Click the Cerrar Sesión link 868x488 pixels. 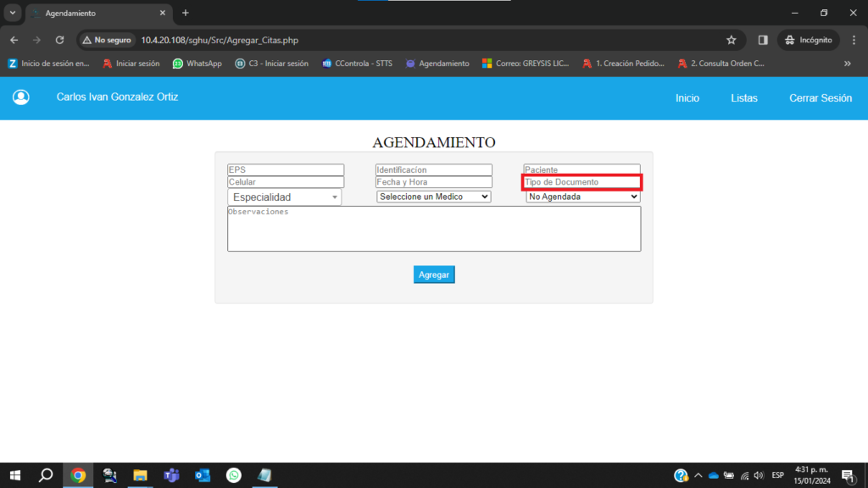click(820, 98)
